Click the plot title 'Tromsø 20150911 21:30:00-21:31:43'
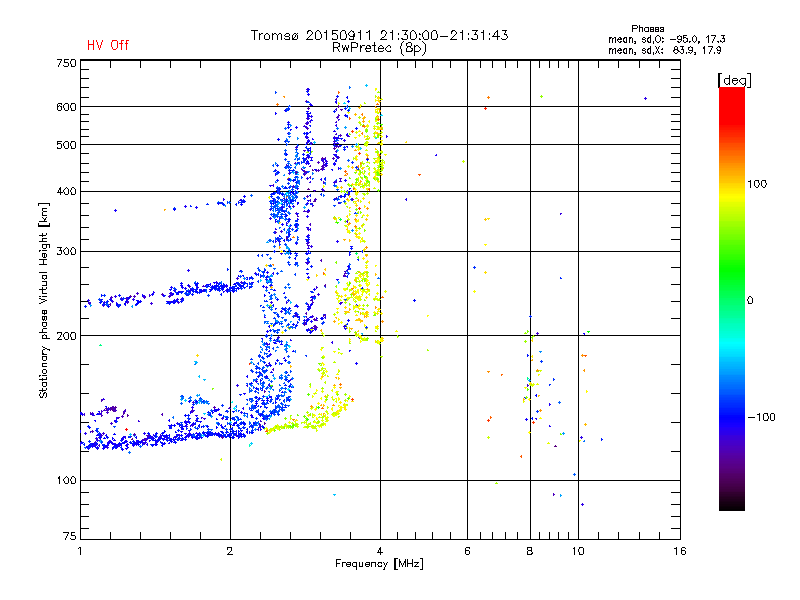This screenshot has width=800, height=600. [x=379, y=35]
